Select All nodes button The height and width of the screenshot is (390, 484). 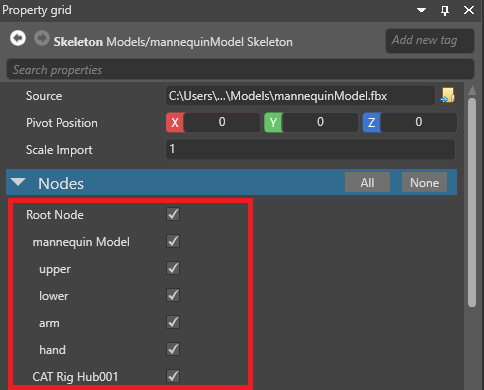[x=367, y=182]
